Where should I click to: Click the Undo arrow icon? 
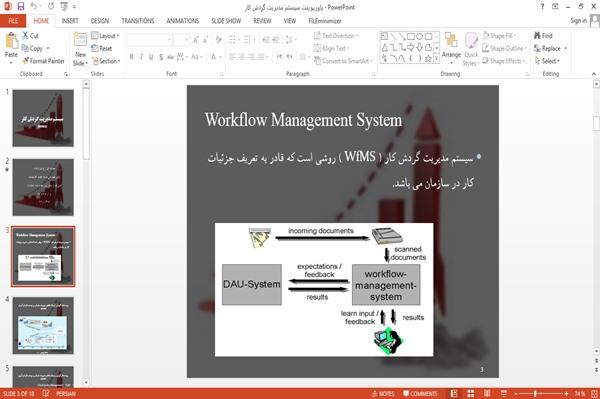click(x=34, y=7)
